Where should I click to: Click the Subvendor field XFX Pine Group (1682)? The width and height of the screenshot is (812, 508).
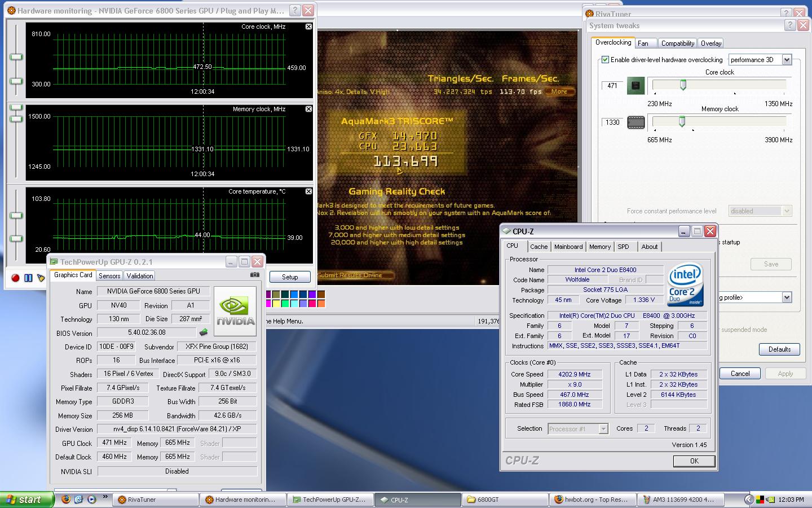pos(217,347)
